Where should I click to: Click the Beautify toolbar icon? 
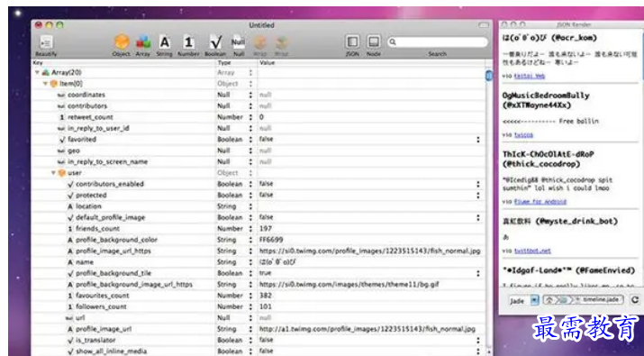pyautogui.click(x=46, y=42)
